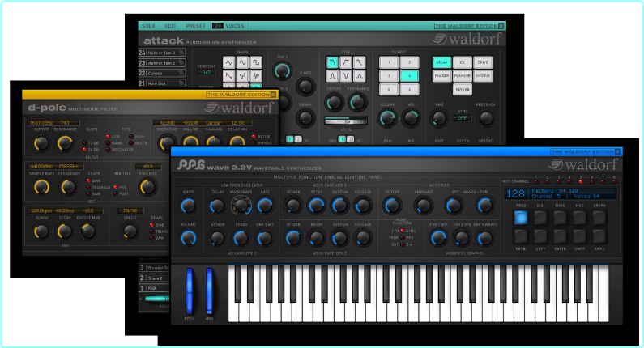Set OSC routing to PRE in D-Pole
The width and height of the screenshot is (644, 348).
click(x=115, y=187)
